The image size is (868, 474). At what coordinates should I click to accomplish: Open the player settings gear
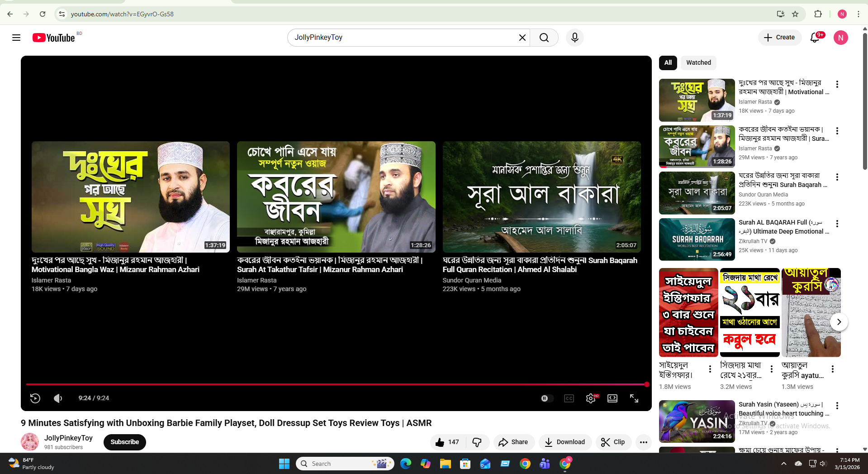591,398
